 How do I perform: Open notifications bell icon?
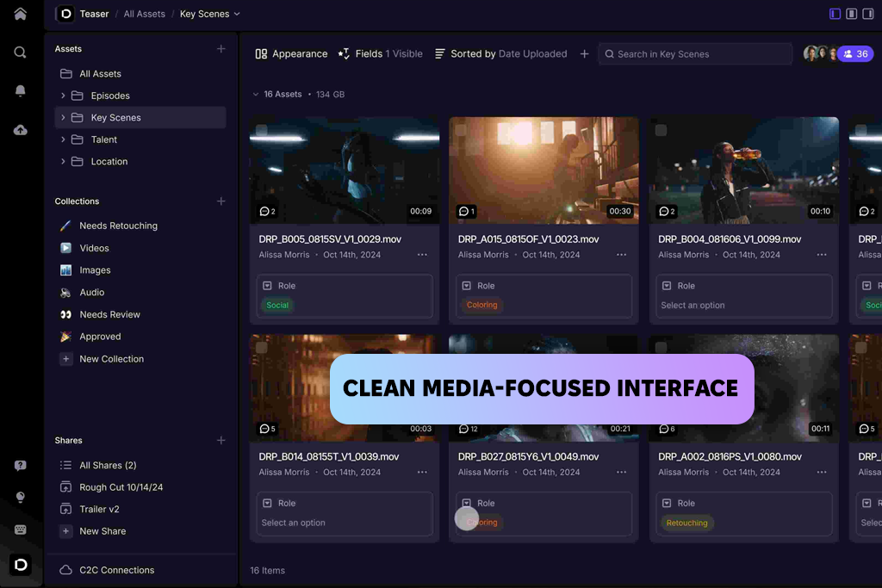[x=21, y=91]
